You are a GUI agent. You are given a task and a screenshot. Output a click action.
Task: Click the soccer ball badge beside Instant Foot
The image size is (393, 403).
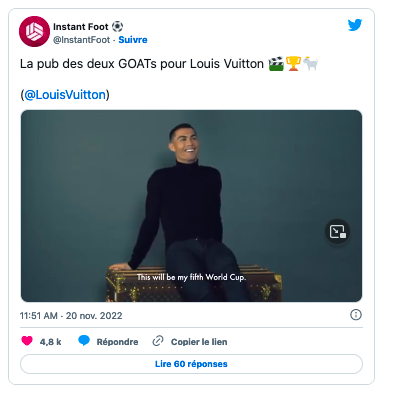[117, 26]
